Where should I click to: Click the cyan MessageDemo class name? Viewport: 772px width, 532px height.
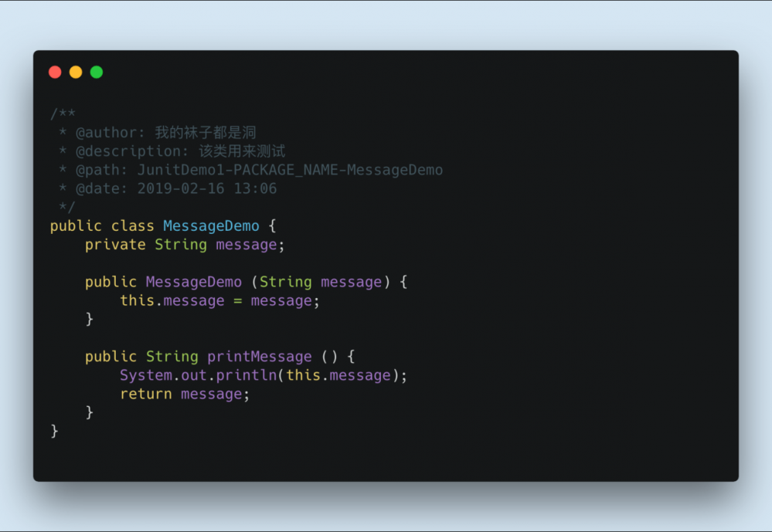211,226
